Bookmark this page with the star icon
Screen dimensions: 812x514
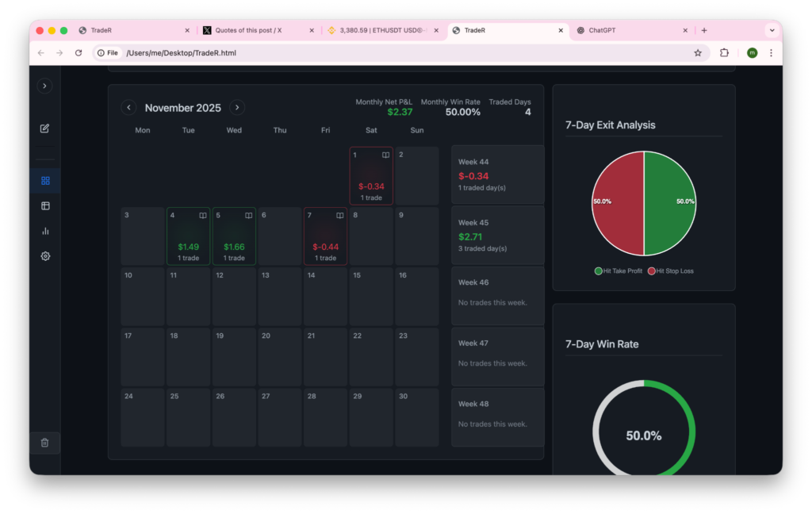[x=698, y=53]
